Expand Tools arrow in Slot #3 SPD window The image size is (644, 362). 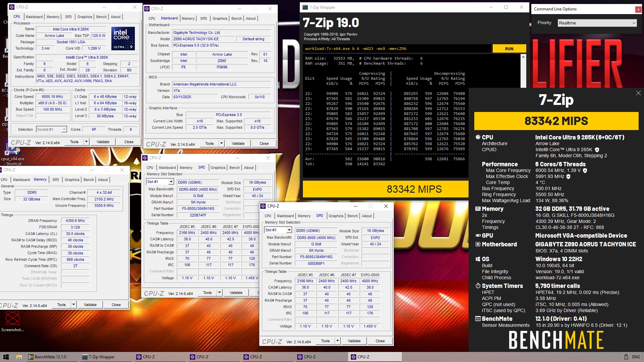(337, 341)
